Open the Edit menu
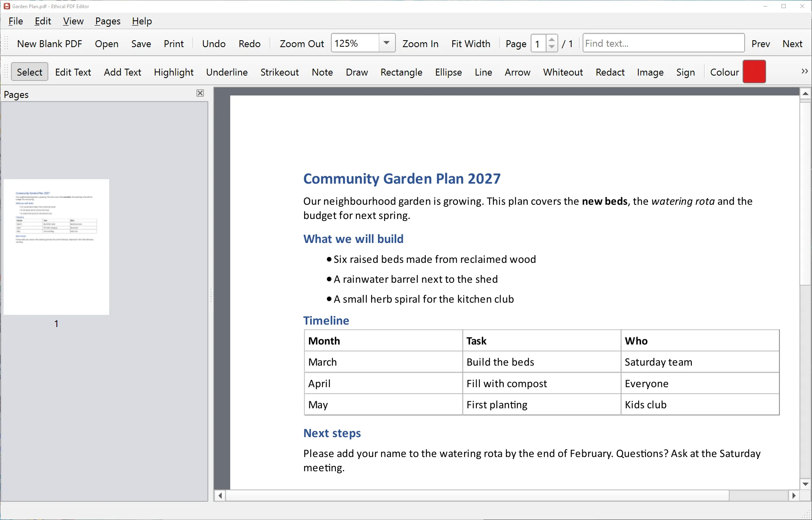The width and height of the screenshot is (812, 520). click(43, 21)
